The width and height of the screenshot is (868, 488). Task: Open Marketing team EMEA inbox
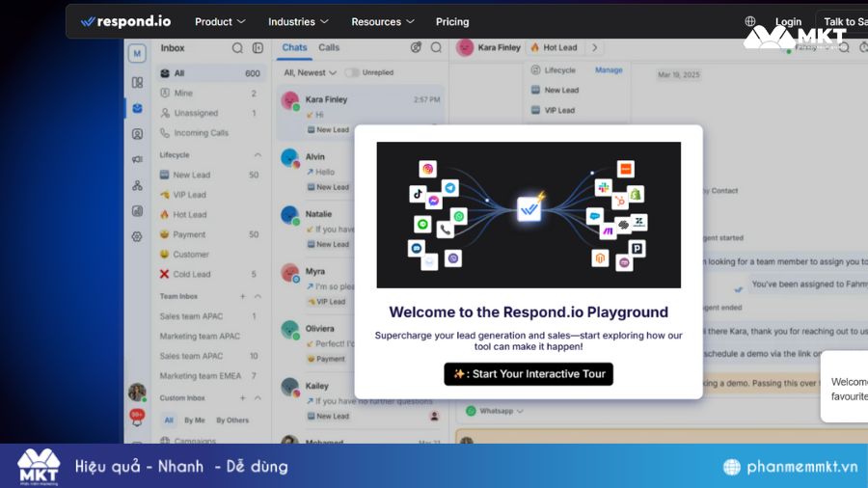tap(210, 376)
